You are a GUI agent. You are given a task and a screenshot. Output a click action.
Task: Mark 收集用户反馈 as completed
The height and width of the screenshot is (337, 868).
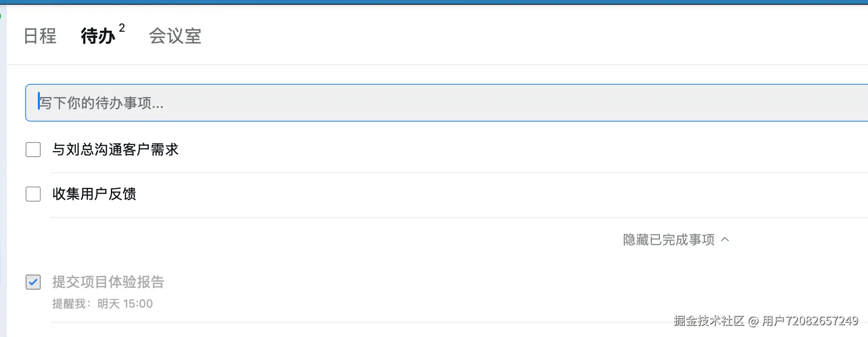coord(33,194)
